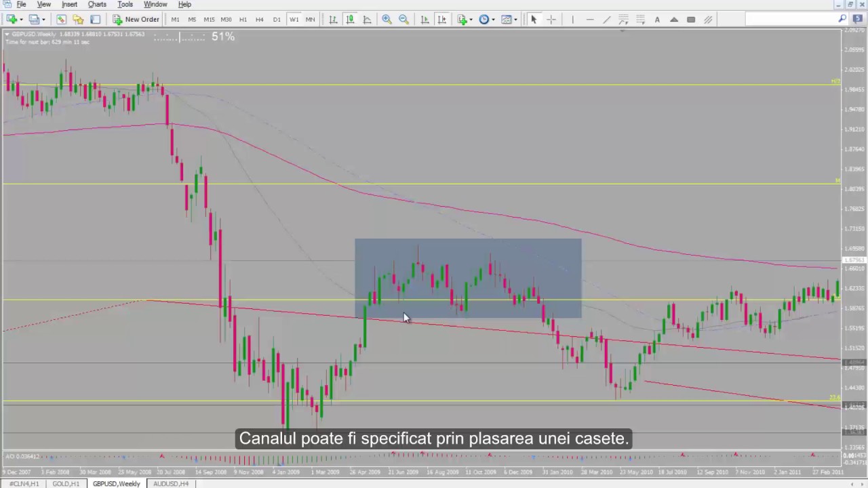The image size is (868, 488).
Task: Click the application icon left of File
Action: pyautogui.click(x=6, y=4)
